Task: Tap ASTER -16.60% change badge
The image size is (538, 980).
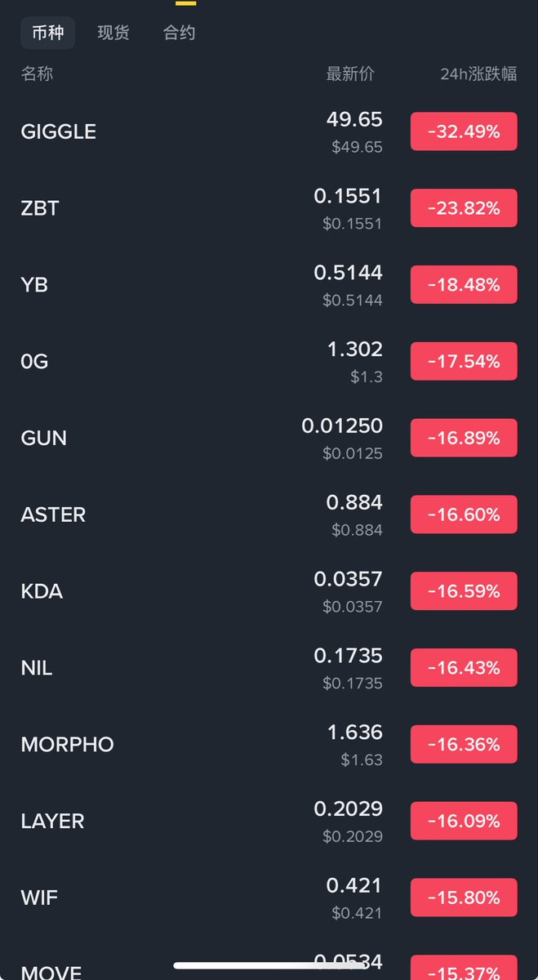Action: tap(463, 514)
